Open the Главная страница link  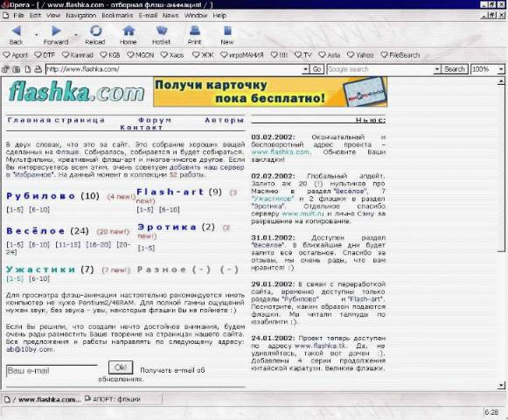click(x=56, y=120)
